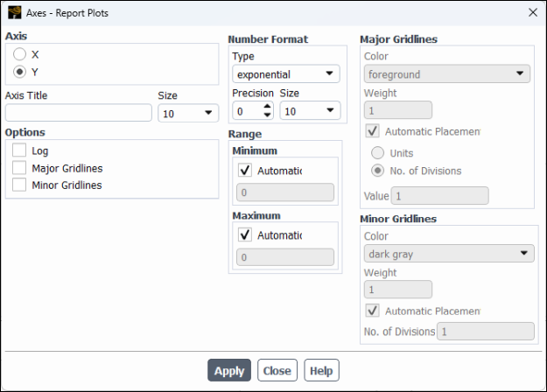Open Help for this dialog

click(321, 370)
